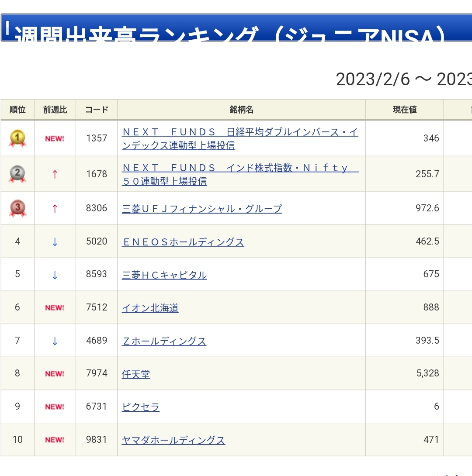
Task: Click the current price 5,328
Action: click(428, 373)
